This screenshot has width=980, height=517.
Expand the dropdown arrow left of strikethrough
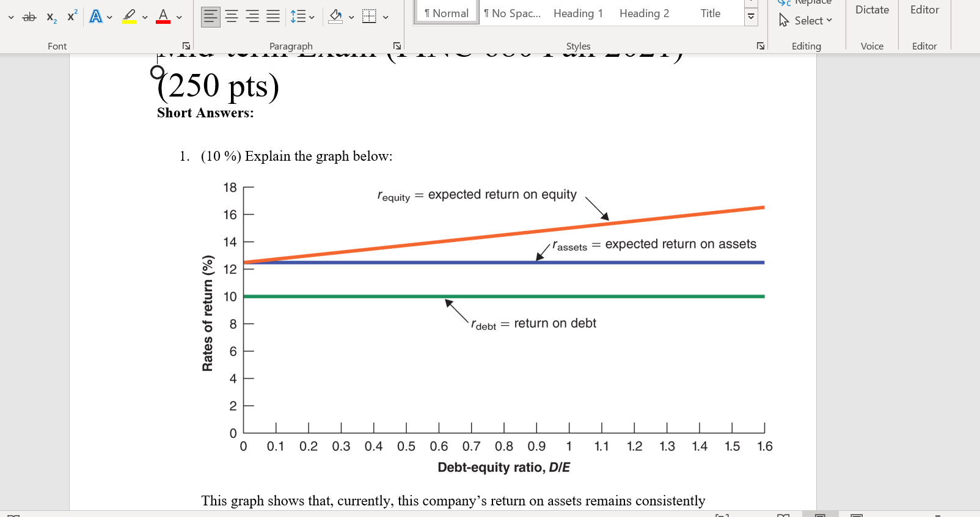click(11, 17)
